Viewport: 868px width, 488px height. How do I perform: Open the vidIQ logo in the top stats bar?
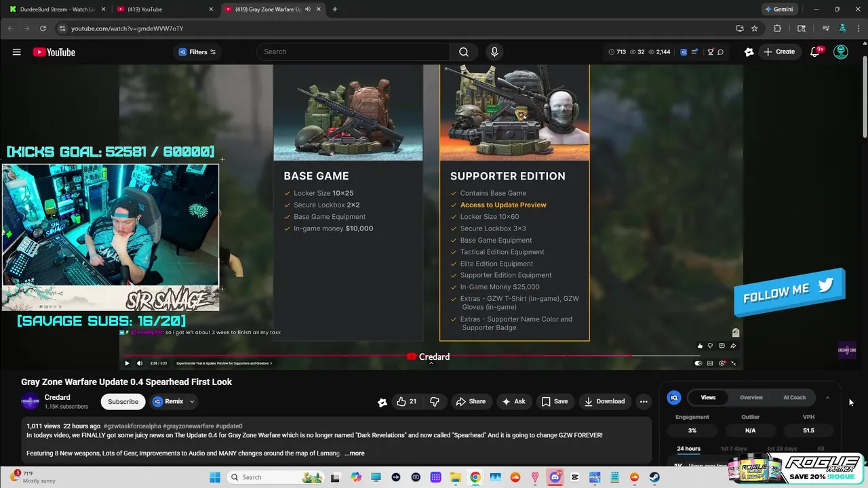684,52
